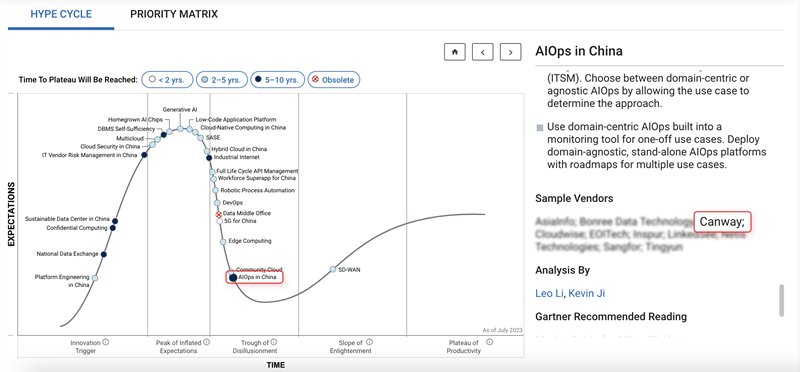Switch to the Priority Matrix tab
Viewport: 800px width, 372px height.
click(x=174, y=14)
